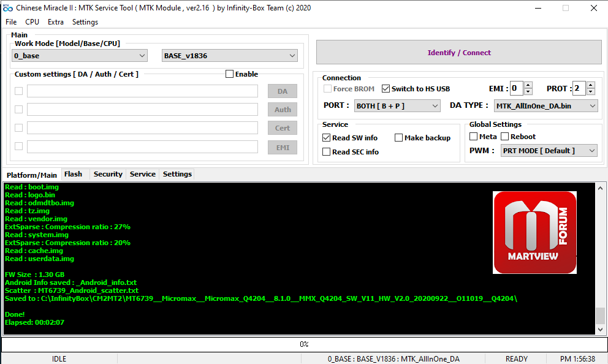Click the Auth path input field
The width and height of the screenshot is (608, 364).
coord(142,109)
